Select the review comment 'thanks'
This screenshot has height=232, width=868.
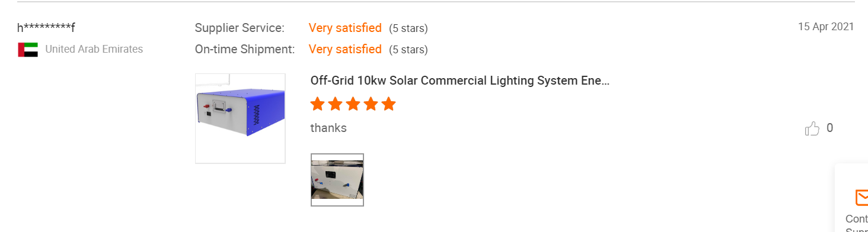point(328,128)
